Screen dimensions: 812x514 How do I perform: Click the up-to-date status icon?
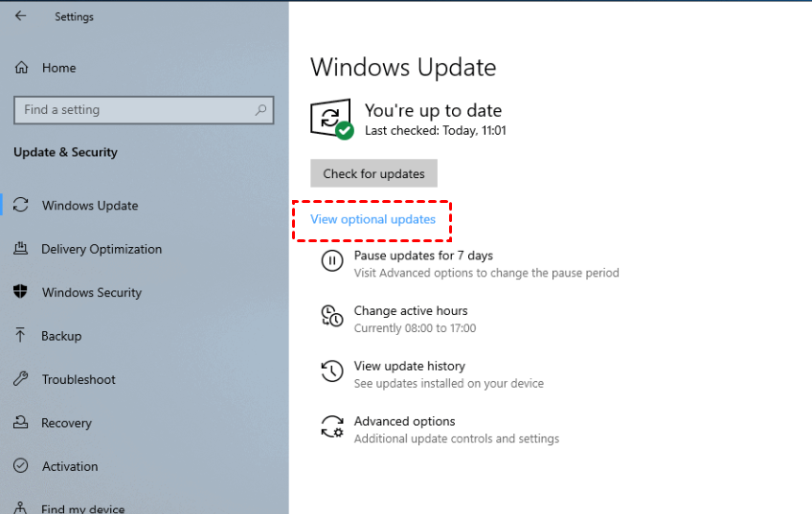coord(332,119)
